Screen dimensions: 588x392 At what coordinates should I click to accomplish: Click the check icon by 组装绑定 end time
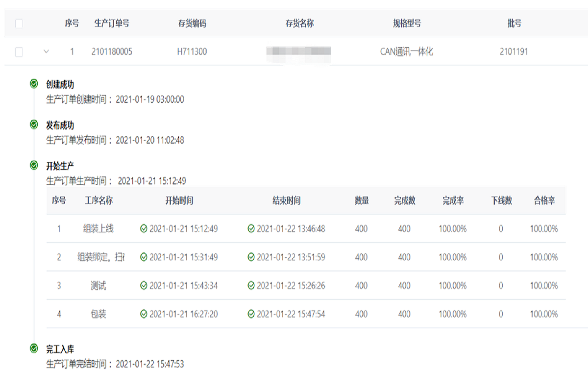point(251,257)
